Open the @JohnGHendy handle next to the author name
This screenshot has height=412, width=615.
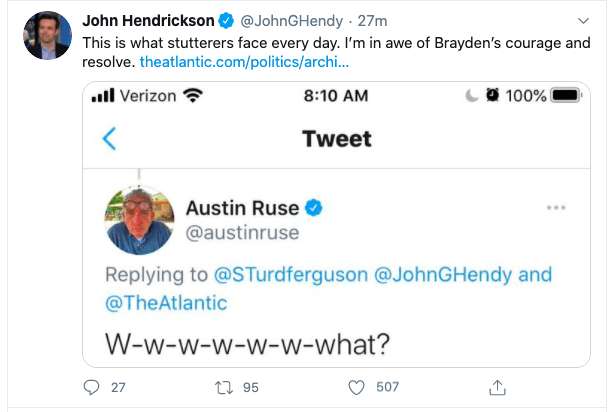coord(291,21)
